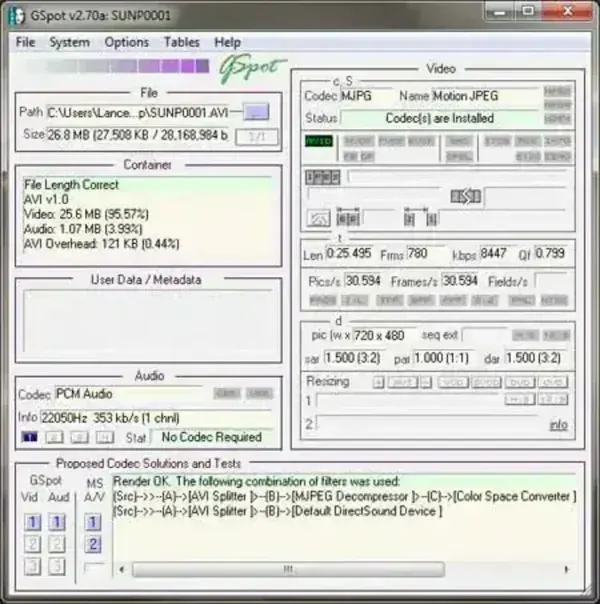Click the I P B S frame-type icon

(323, 177)
